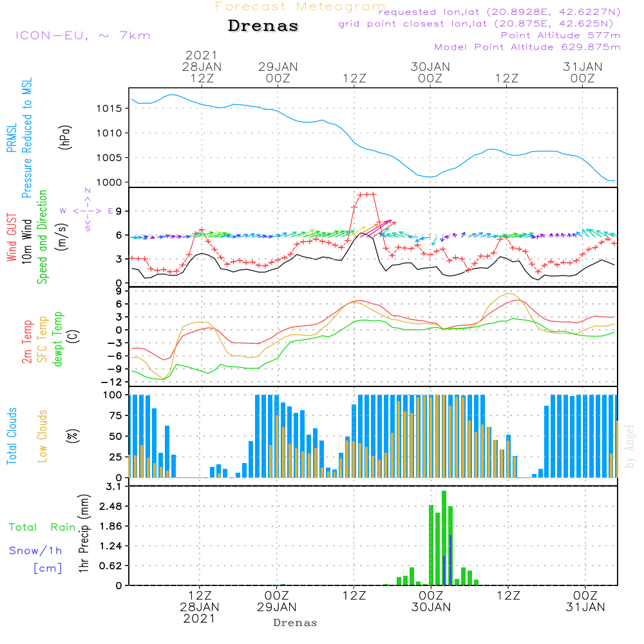Viewport: 644px width, 644px height.
Task: Click bottom axis label '00Z 30JAN'
Action: [431, 601]
